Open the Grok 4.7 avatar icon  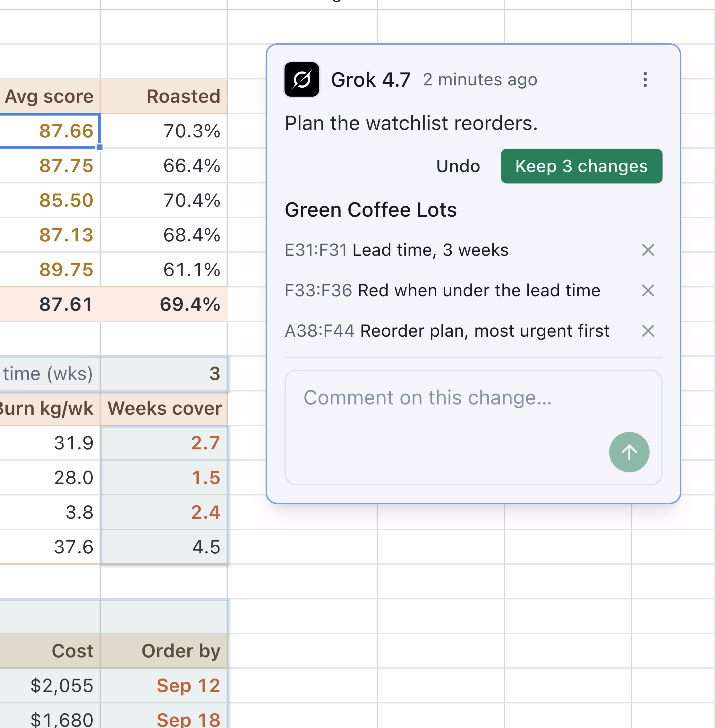click(302, 79)
